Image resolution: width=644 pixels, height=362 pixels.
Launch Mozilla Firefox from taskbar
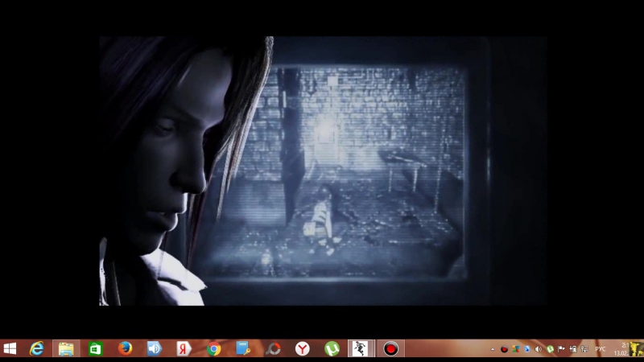coord(125,348)
